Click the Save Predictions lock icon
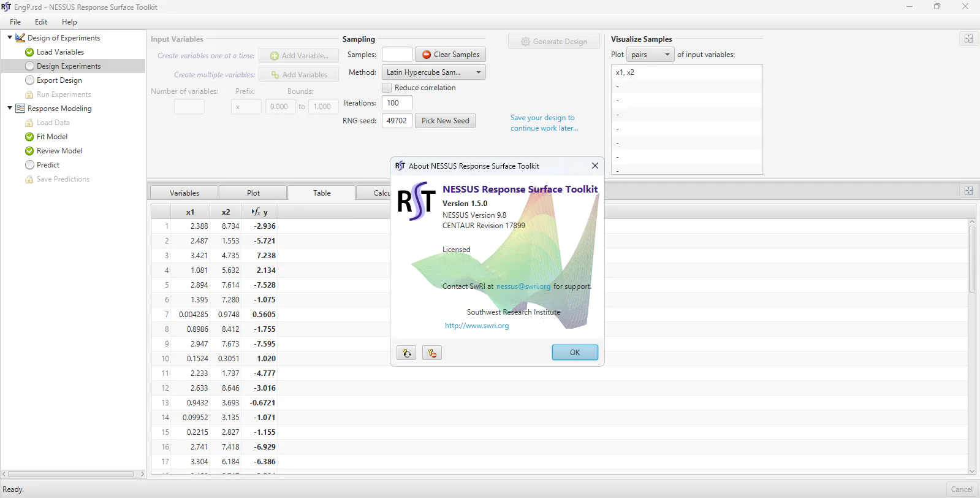Screen dimensions: 980x498 click(29, 179)
